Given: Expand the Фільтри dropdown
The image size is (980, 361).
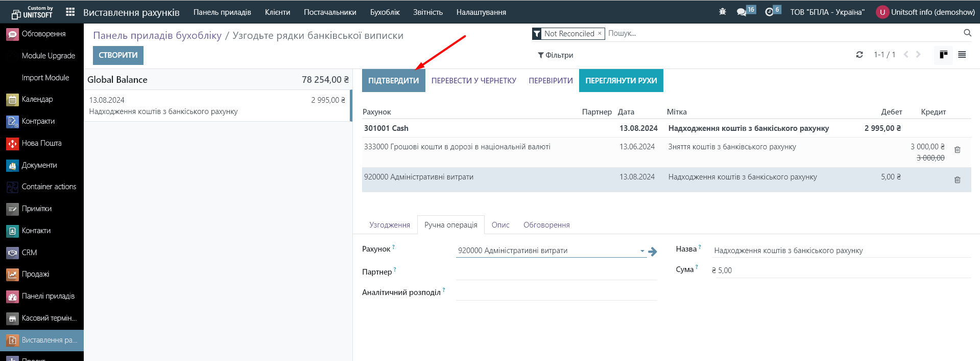Looking at the screenshot, I should click(556, 55).
